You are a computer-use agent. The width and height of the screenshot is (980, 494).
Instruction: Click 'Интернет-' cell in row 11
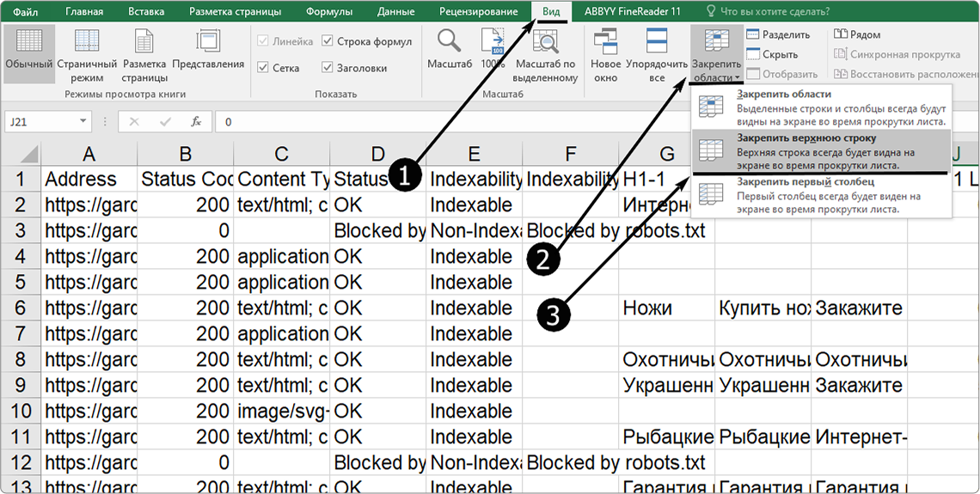tap(860, 436)
